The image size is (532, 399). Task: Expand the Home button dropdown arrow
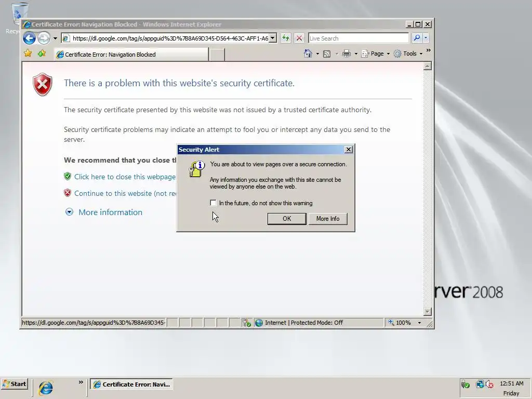(317, 54)
